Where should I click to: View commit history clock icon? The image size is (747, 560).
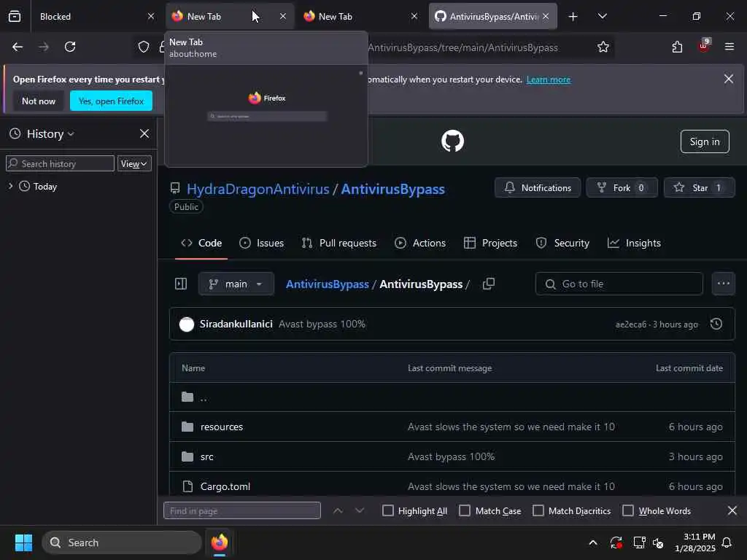click(716, 324)
